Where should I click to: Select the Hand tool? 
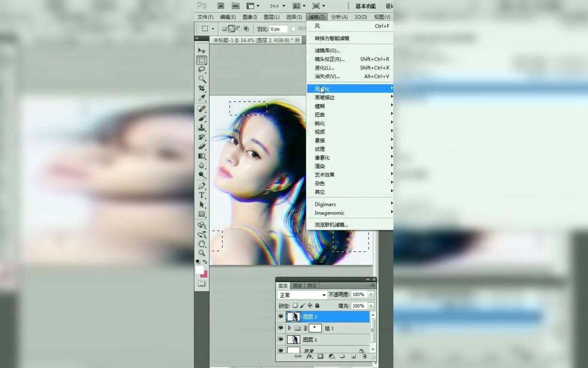pyautogui.click(x=202, y=244)
